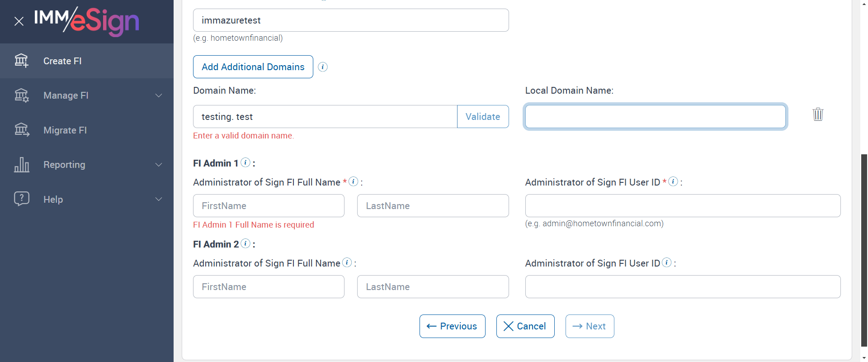Close the sidebar with the X icon
The image size is (868, 362).
[19, 21]
